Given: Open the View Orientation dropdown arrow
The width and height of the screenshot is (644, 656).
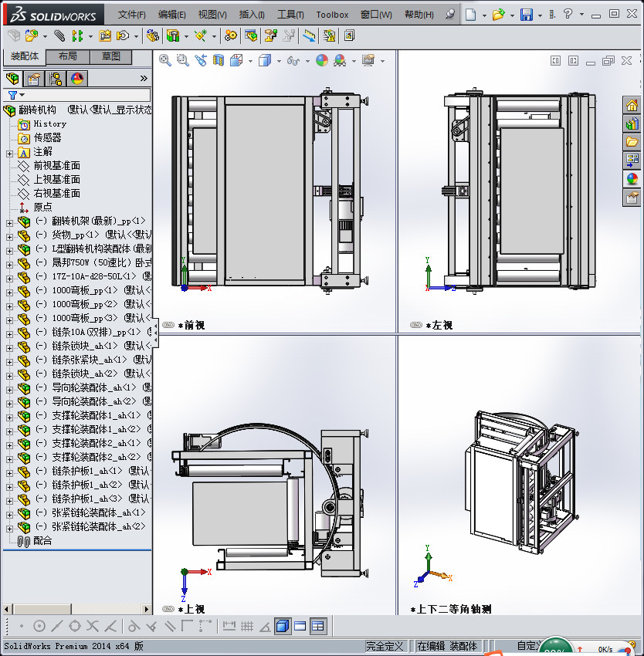Looking at the screenshot, I should [x=250, y=62].
